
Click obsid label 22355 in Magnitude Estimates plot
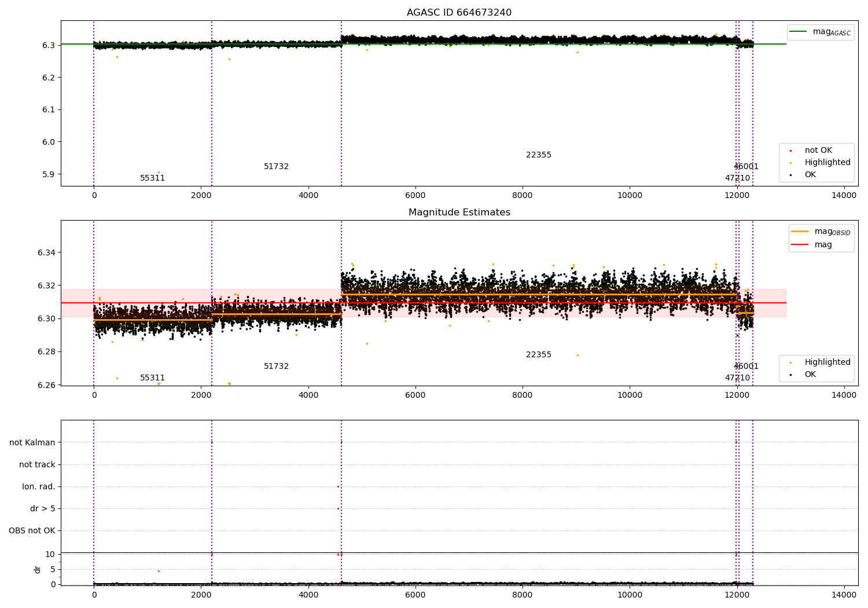tap(539, 355)
